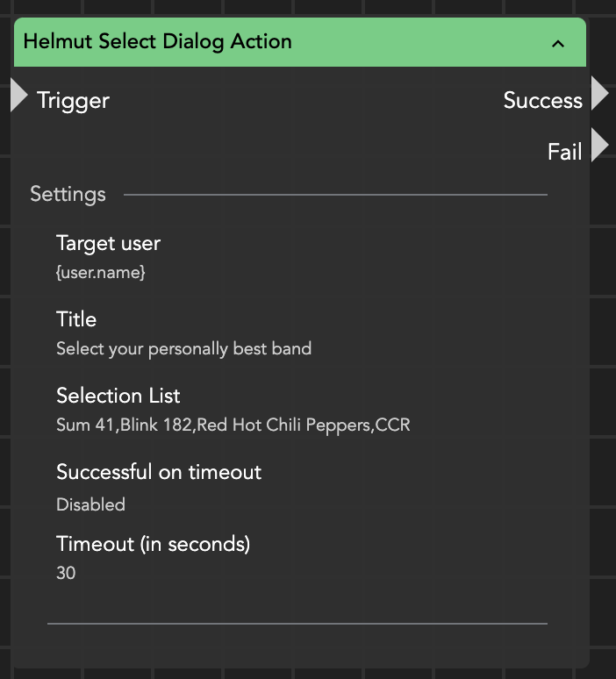Click the Trigger label text
Screen dimensions: 616x679
pos(73,101)
